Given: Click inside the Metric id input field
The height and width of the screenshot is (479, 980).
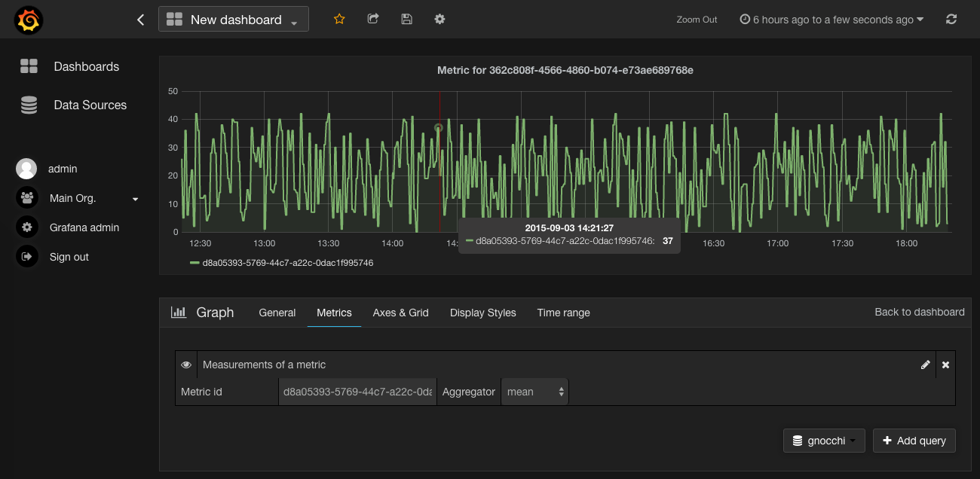Looking at the screenshot, I should [x=357, y=391].
